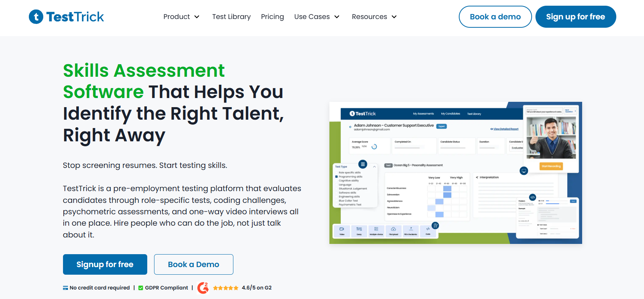Screen dimensions: 644x299
Task: Click the Average Score circular progress indicator
Action: click(374, 147)
